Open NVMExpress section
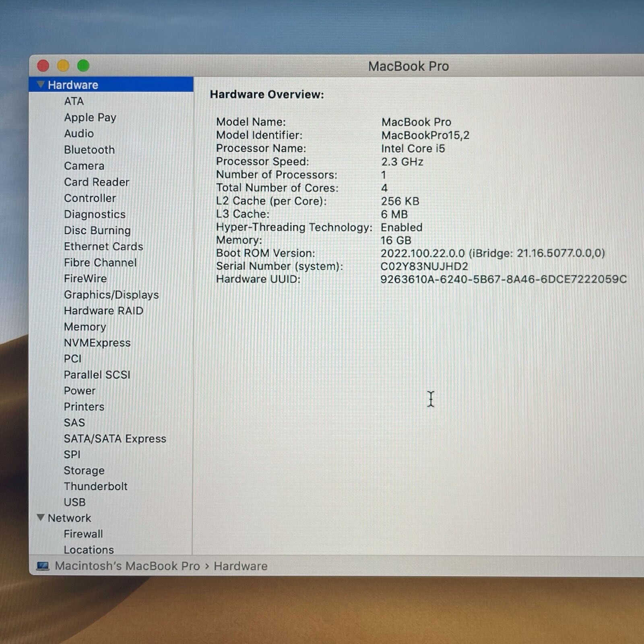 coord(97,343)
